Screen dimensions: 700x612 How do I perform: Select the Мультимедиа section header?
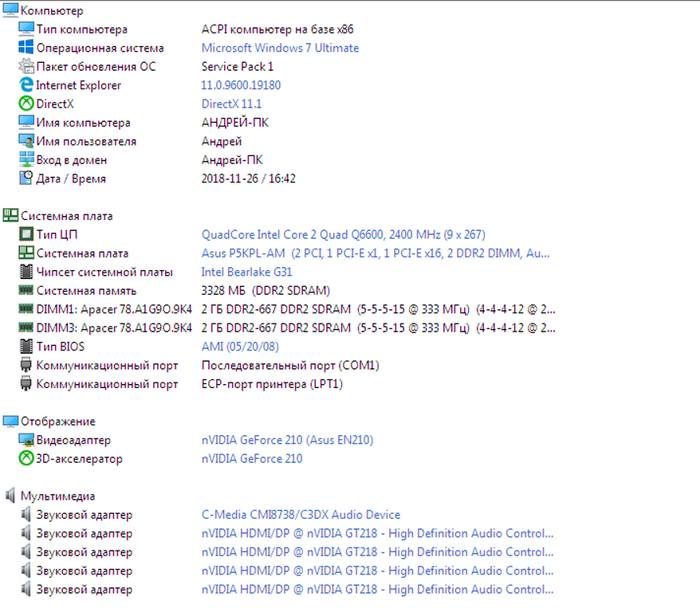point(57,496)
